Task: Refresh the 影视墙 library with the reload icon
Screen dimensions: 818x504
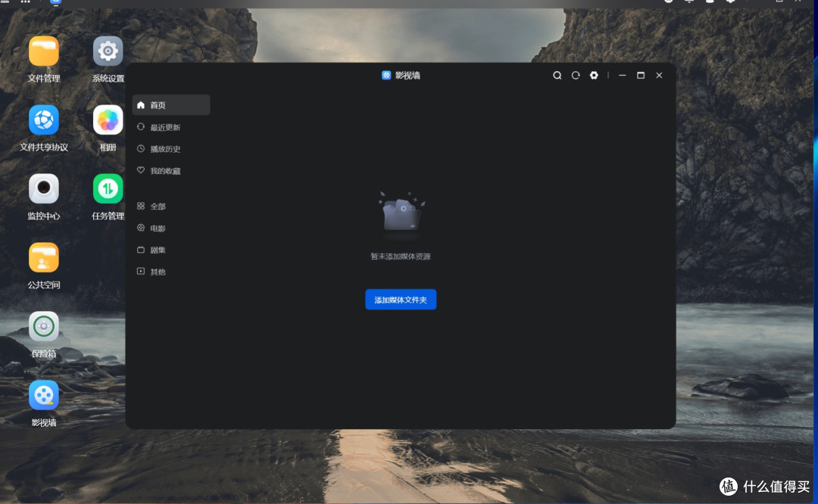Action: pos(576,76)
